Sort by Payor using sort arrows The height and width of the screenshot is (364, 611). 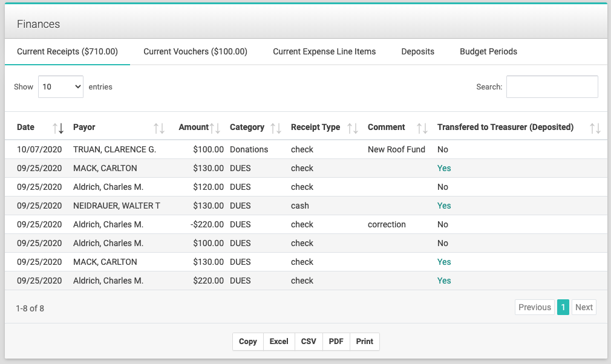click(x=158, y=128)
